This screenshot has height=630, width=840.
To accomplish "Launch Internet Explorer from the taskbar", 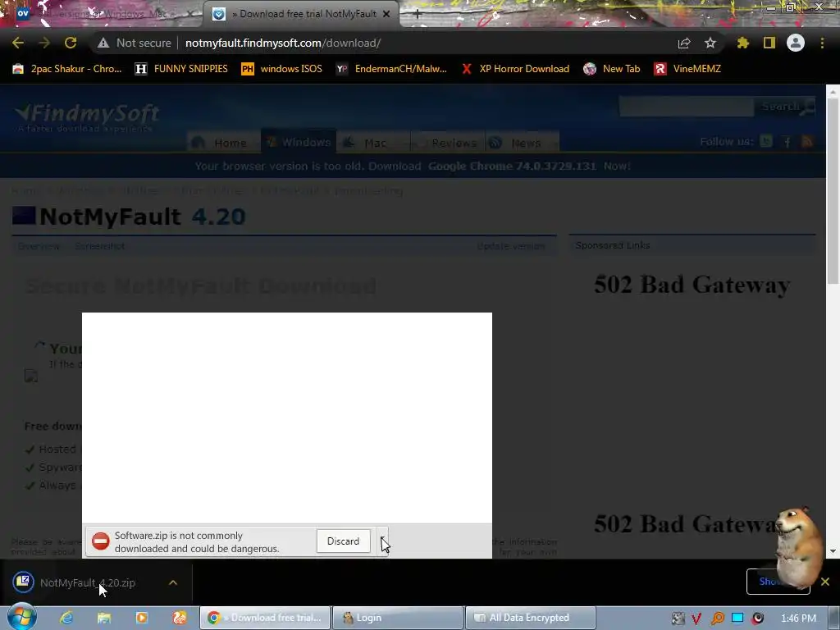I will [66, 618].
